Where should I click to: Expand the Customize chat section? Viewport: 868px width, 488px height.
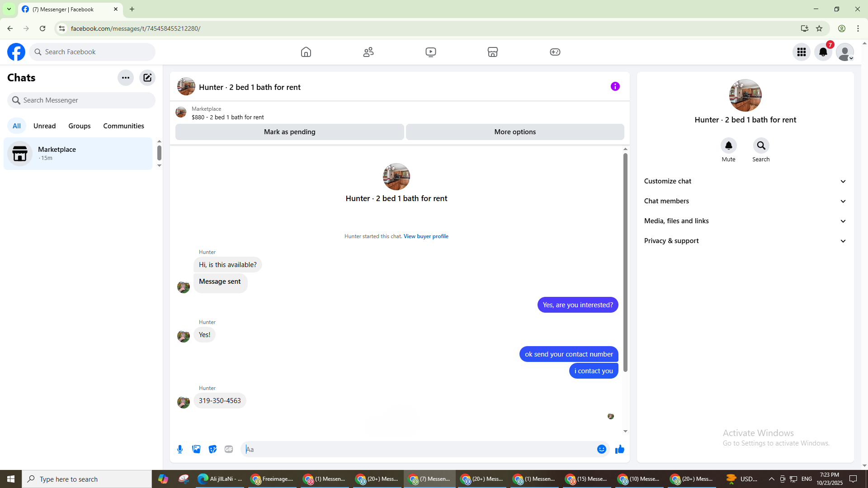[745, 181]
